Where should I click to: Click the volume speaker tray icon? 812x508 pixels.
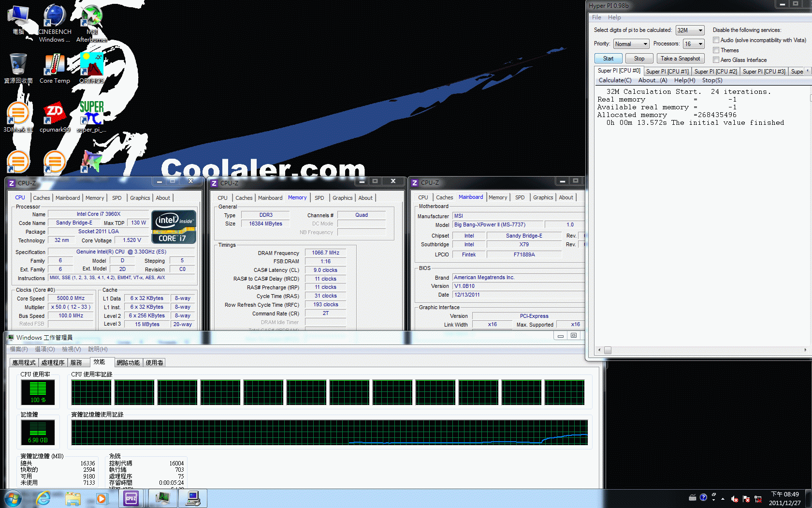click(734, 499)
